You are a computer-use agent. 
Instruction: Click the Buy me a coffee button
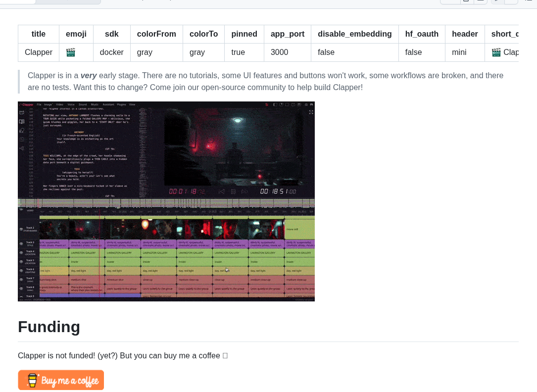click(61, 380)
